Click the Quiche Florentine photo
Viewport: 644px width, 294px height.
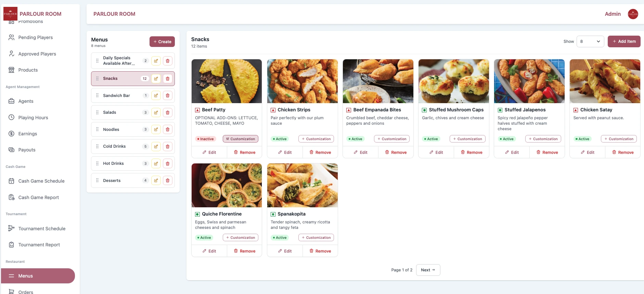227,185
